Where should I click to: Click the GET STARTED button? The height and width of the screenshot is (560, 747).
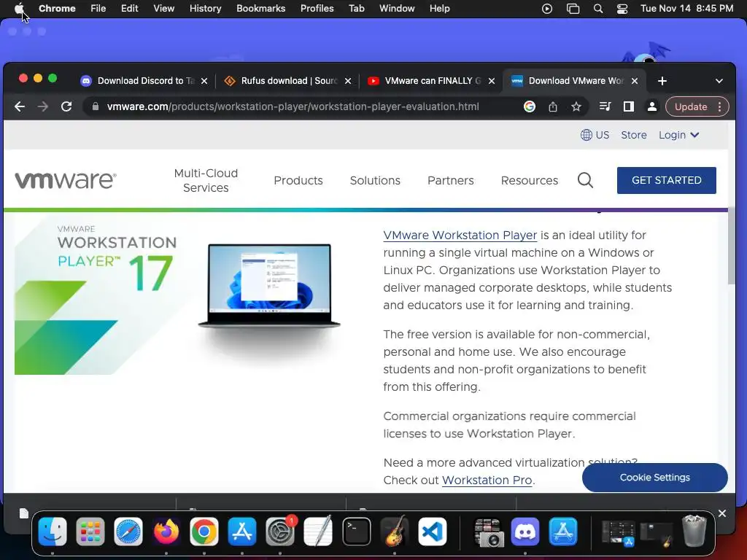coord(667,181)
